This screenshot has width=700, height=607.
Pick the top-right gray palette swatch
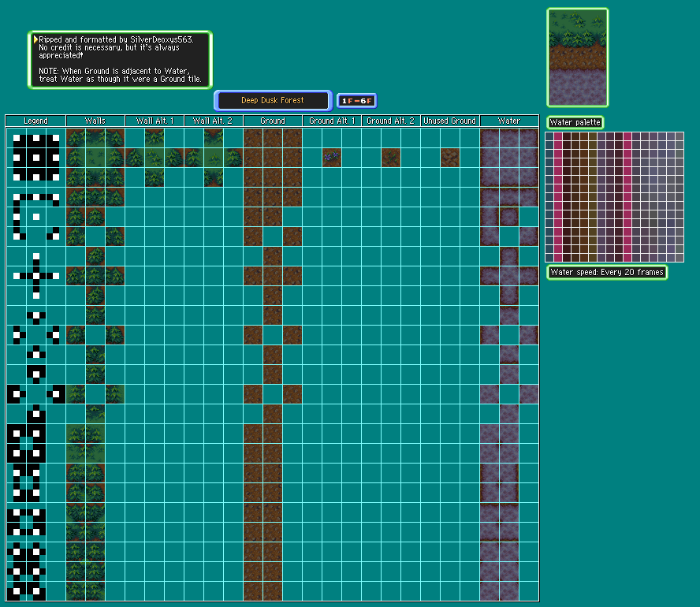[x=680, y=136]
